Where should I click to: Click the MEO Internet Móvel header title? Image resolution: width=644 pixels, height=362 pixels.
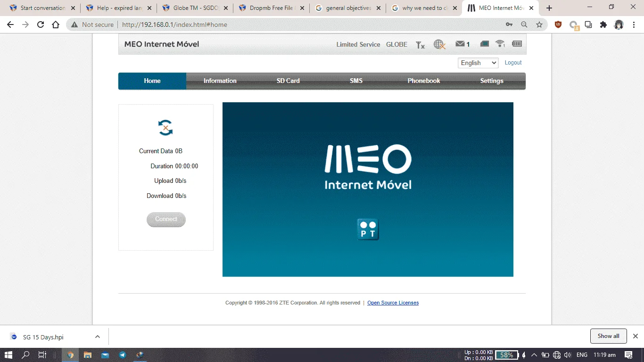[x=162, y=44]
